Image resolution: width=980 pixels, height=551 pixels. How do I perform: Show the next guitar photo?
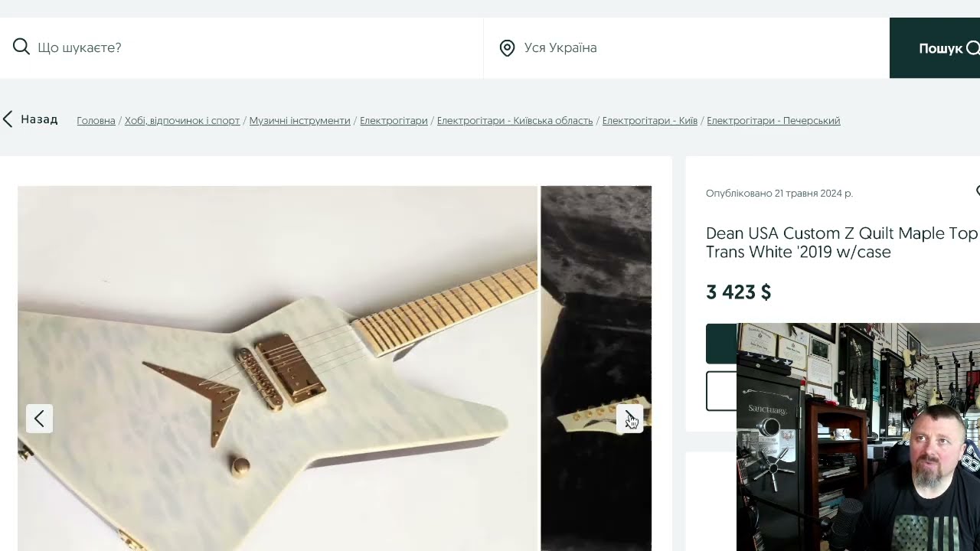click(x=629, y=419)
